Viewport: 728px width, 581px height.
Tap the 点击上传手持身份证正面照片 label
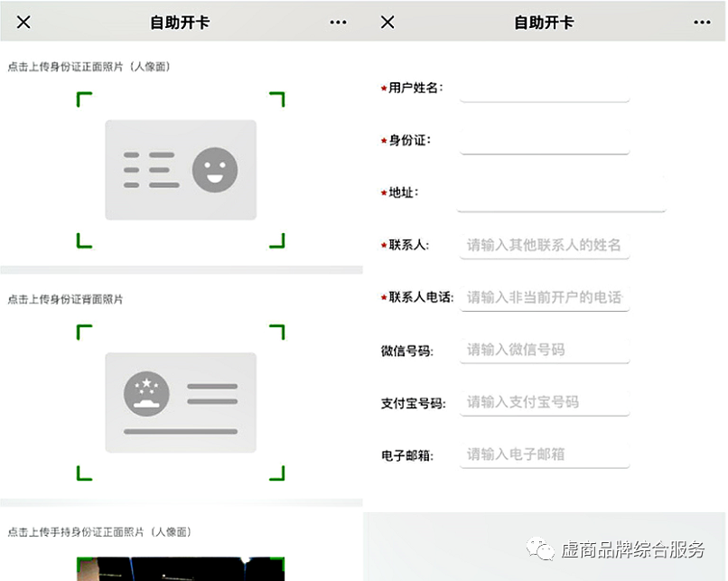[99, 532]
